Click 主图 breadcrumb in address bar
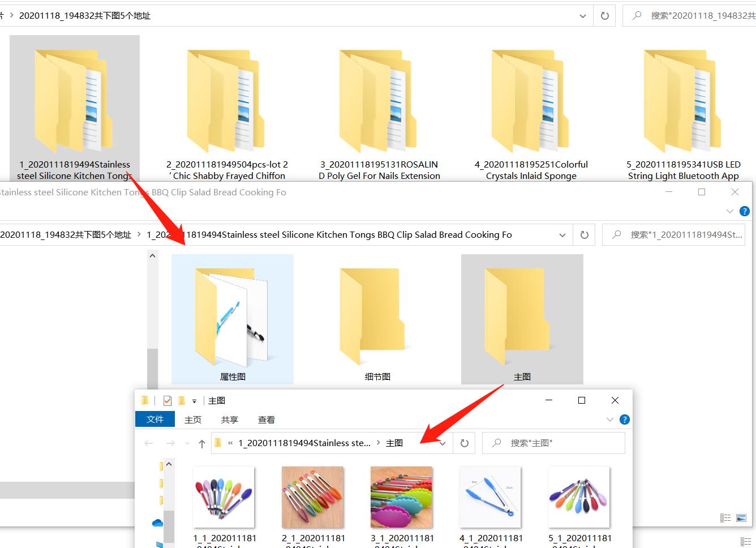Screen dimensions: 756x548 [x=394, y=443]
